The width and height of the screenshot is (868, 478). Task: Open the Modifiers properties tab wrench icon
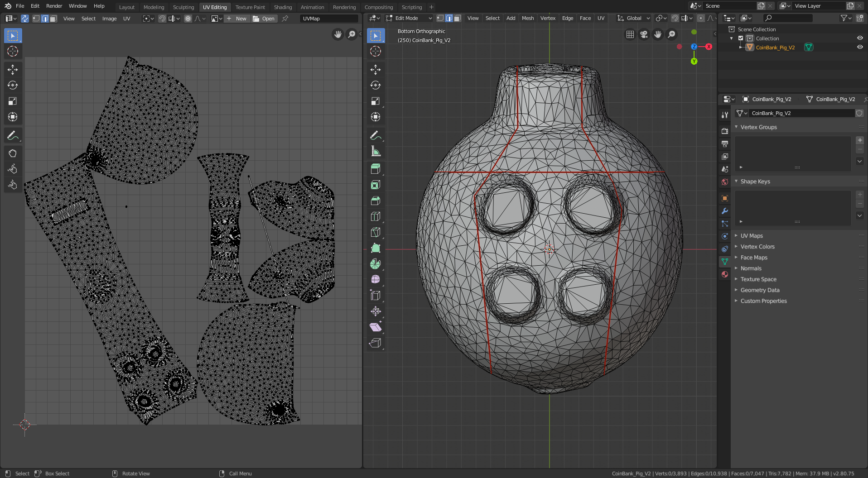pos(725,211)
